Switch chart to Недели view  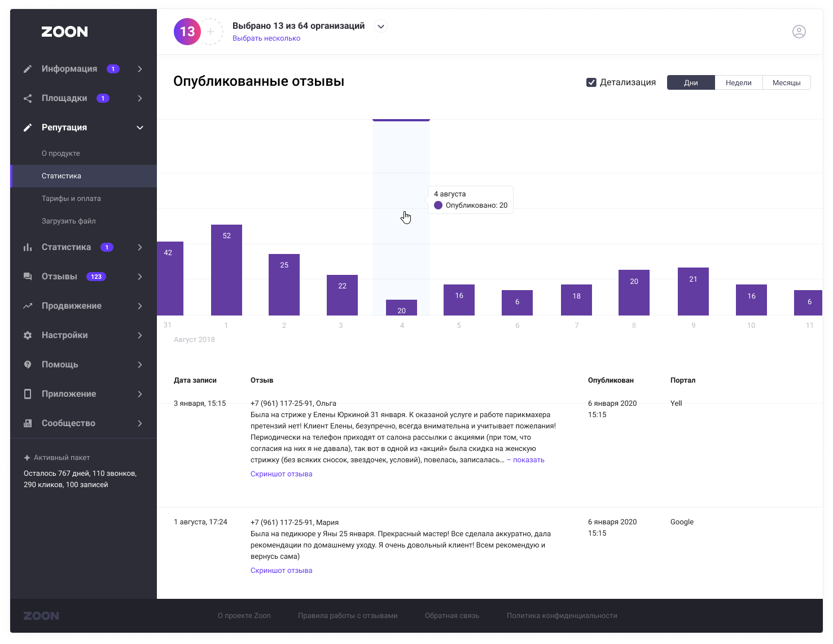[739, 82]
